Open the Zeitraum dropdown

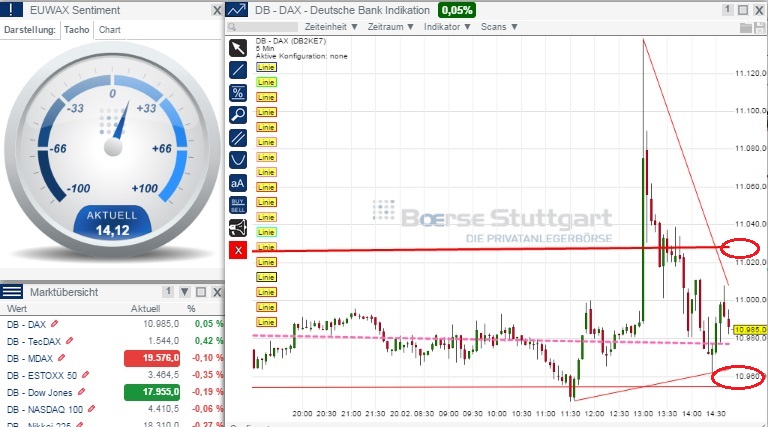[391, 27]
